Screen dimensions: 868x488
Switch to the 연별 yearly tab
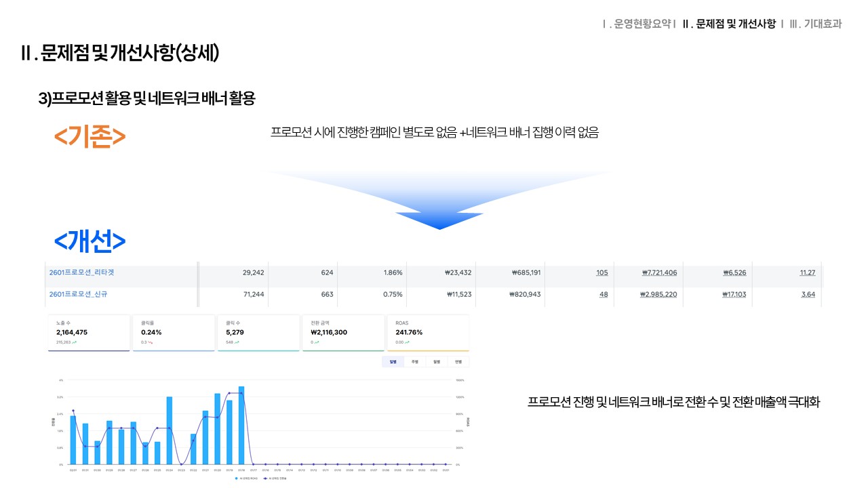click(x=458, y=362)
